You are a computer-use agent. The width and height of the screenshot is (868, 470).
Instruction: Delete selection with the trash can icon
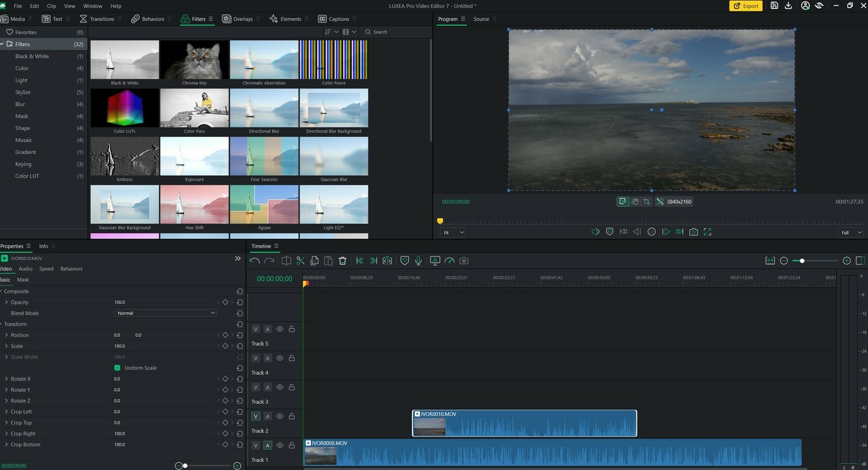pos(343,261)
